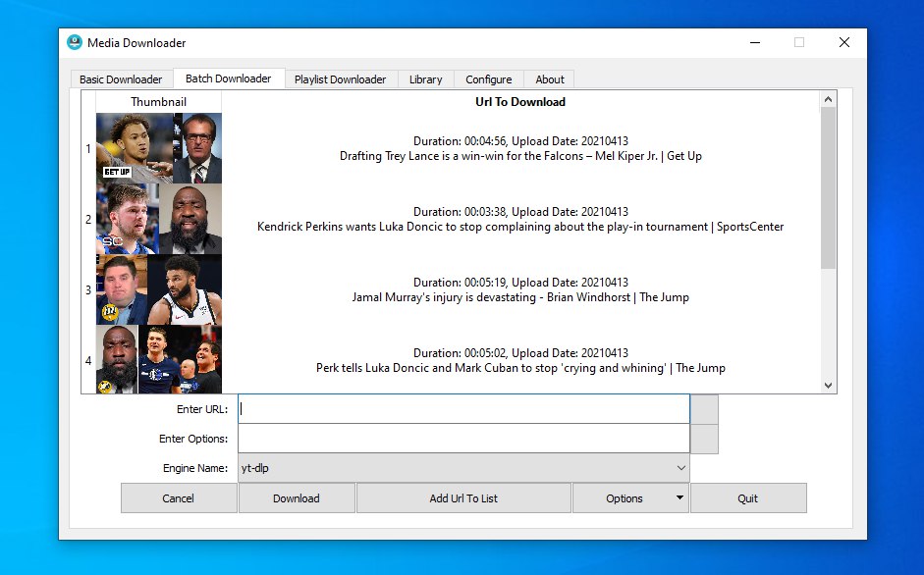Select the Batch Downloader tab
924x575 pixels.
tap(229, 78)
